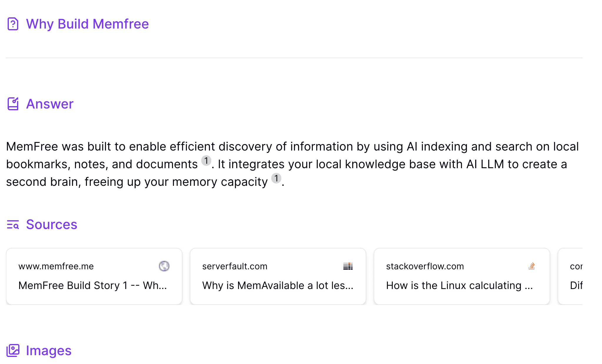Click the Images section gallery icon
This screenshot has height=364, width=602.
click(13, 350)
